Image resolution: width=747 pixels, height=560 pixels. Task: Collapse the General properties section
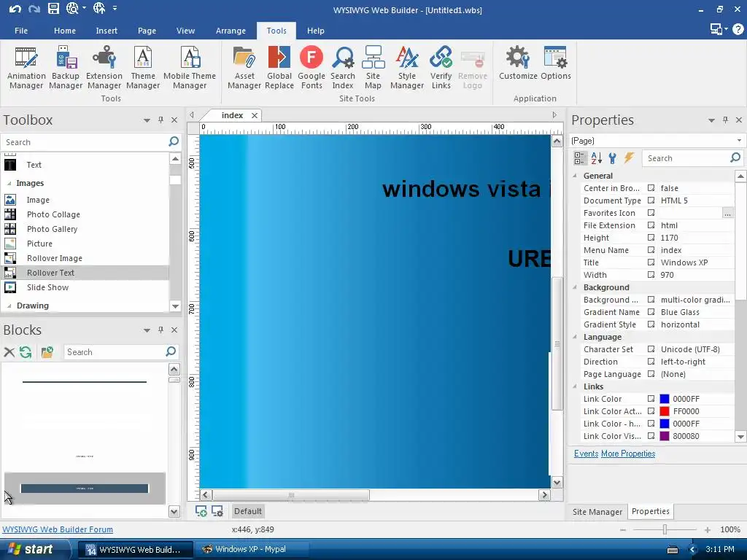click(575, 176)
